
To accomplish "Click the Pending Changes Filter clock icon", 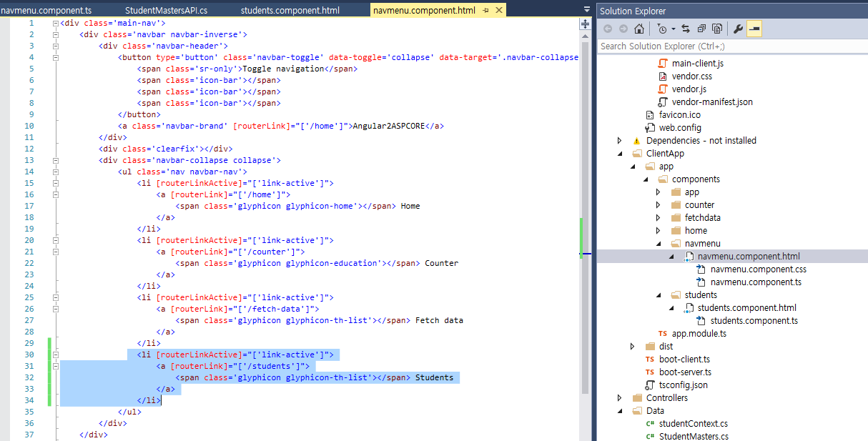I will click(x=662, y=29).
